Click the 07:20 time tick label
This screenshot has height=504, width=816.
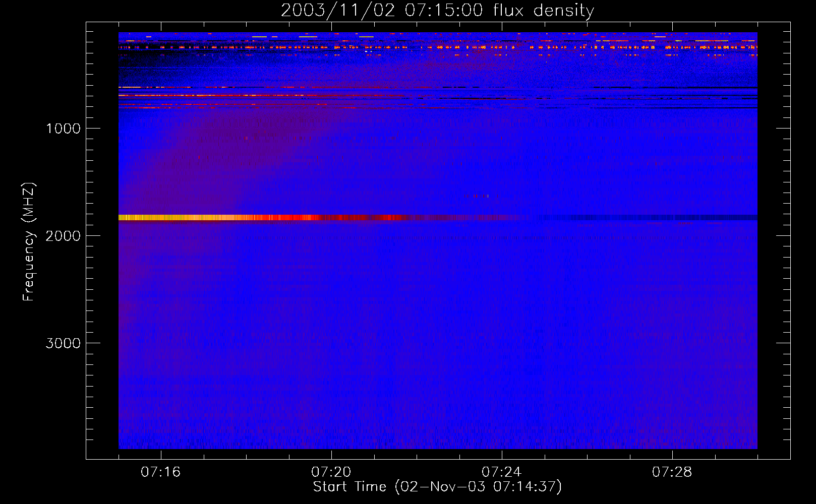click(x=331, y=472)
